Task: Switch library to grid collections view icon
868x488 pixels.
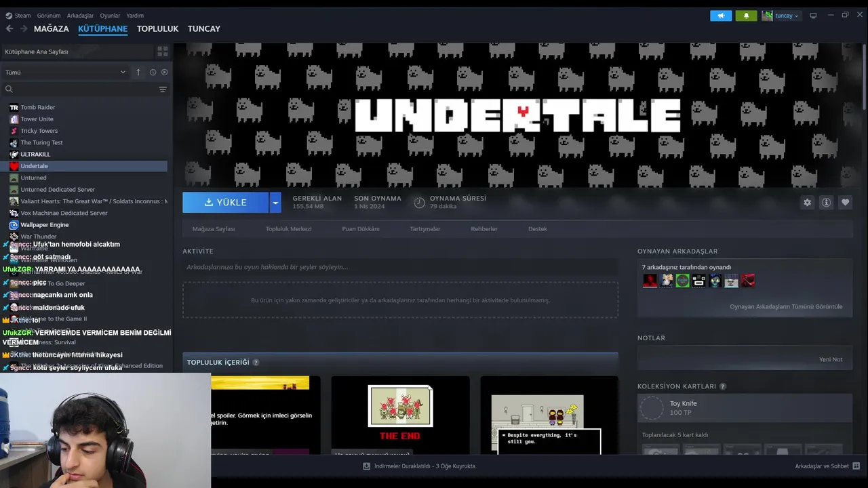Action: coord(163,52)
